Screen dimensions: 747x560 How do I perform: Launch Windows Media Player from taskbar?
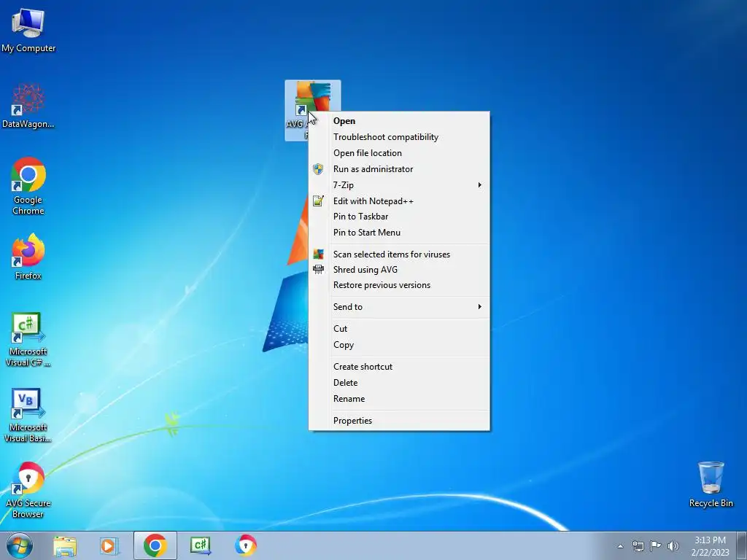pos(109,545)
